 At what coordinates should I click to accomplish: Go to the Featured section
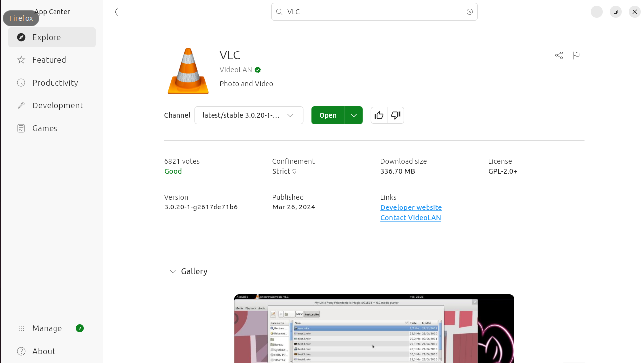49,60
